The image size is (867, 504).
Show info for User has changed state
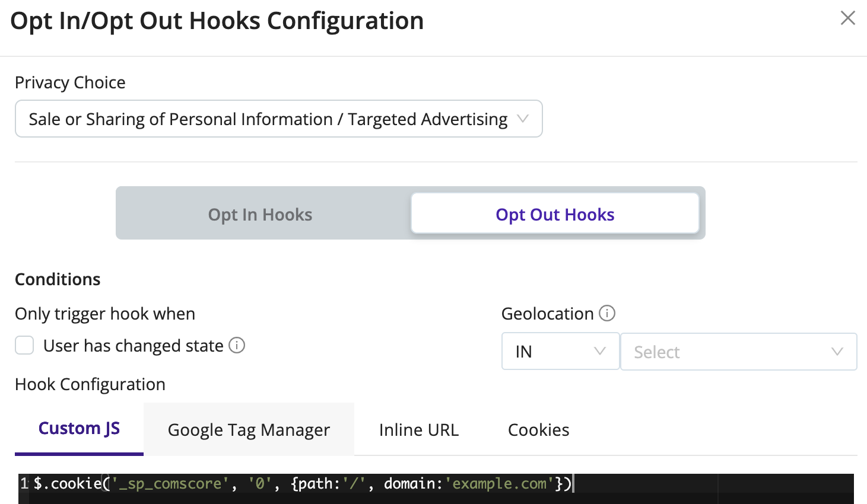[x=237, y=345]
